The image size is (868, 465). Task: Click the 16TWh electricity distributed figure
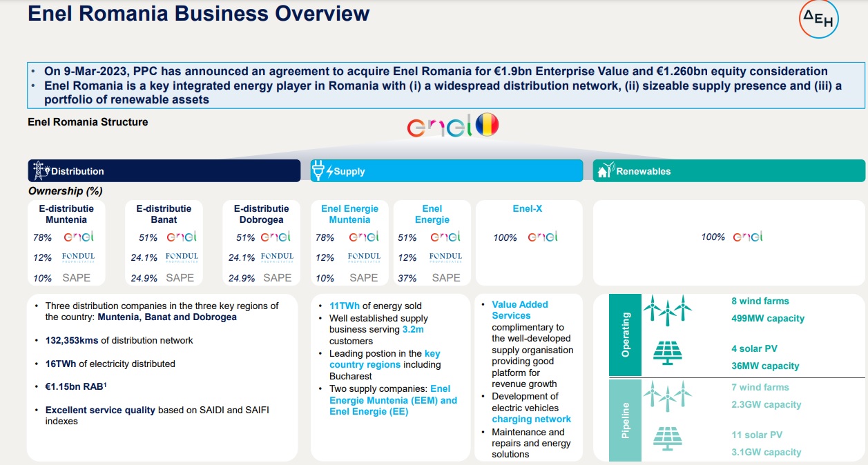[61, 364]
